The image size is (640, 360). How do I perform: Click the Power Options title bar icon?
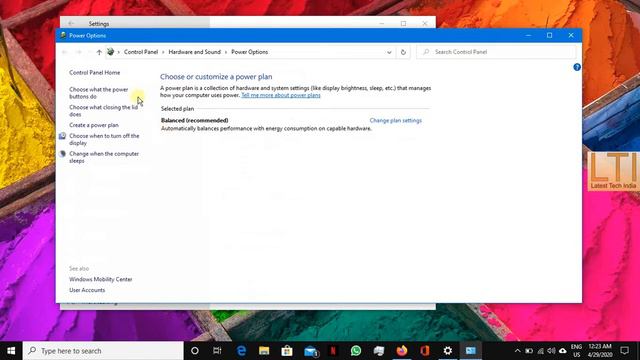63,36
